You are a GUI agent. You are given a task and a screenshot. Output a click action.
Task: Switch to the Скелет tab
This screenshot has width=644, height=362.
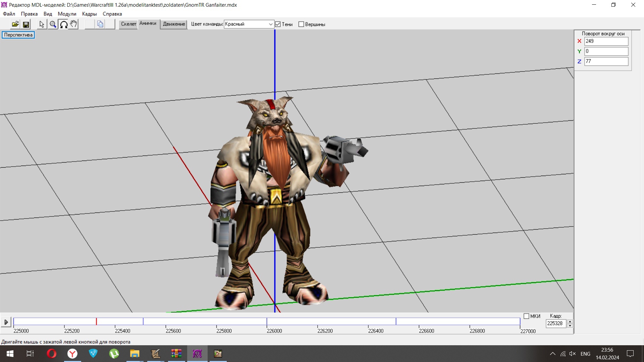click(128, 24)
